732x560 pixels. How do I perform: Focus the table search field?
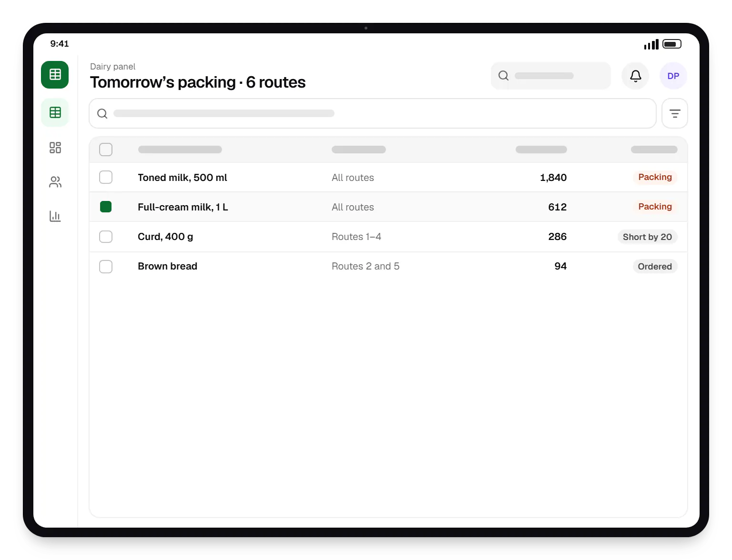[x=372, y=113]
